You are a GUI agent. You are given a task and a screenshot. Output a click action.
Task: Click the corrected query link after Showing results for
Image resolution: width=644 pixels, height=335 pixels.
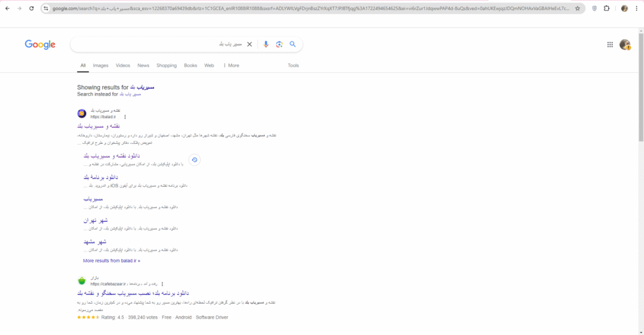point(142,87)
